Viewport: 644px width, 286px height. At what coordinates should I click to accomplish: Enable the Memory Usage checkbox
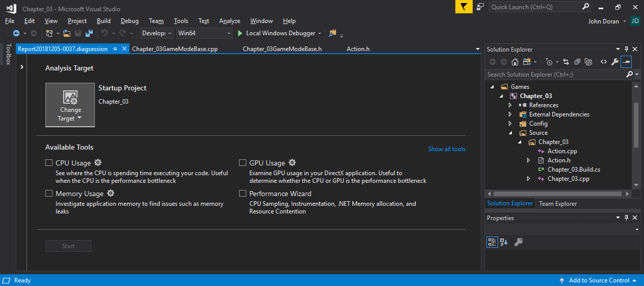tap(49, 194)
